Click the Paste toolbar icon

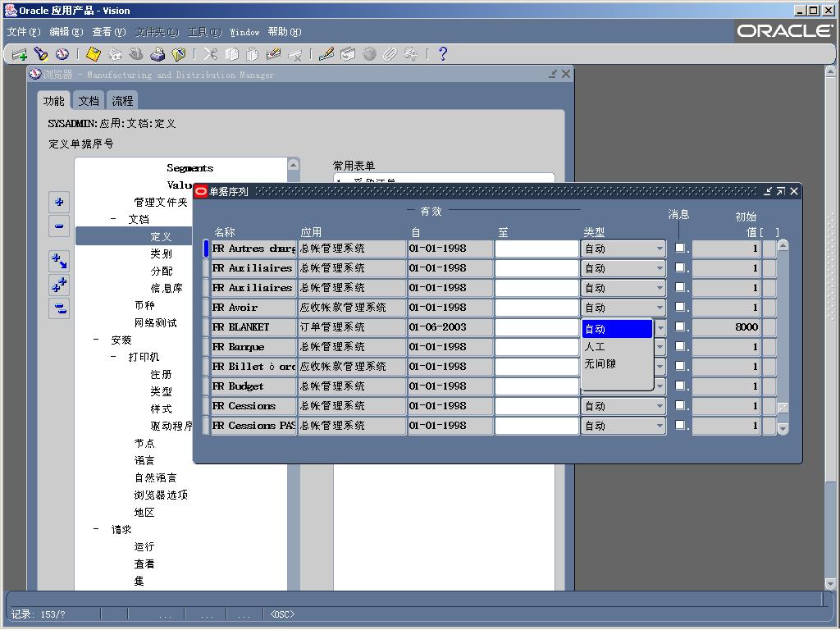click(x=253, y=54)
